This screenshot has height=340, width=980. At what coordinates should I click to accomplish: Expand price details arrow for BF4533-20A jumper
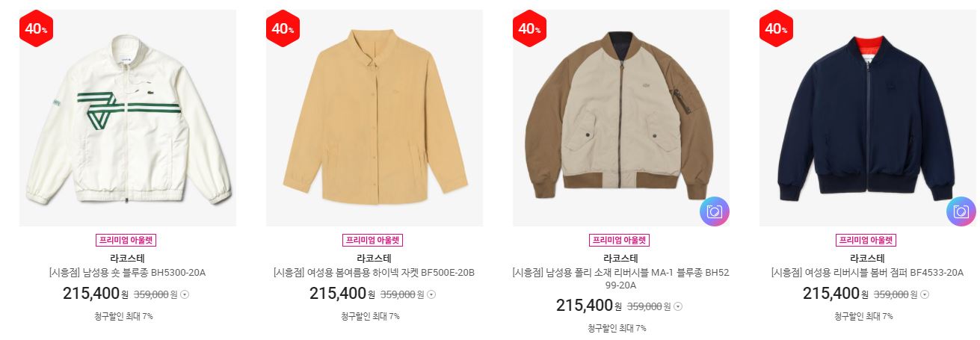pyautogui.click(x=925, y=294)
